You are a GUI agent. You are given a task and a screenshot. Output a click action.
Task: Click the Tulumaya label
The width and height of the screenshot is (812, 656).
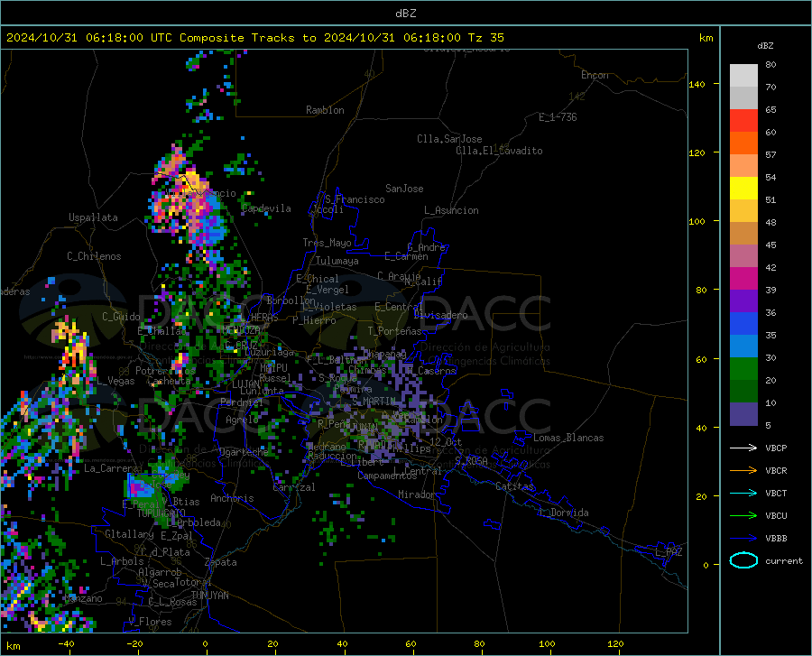[337, 261]
